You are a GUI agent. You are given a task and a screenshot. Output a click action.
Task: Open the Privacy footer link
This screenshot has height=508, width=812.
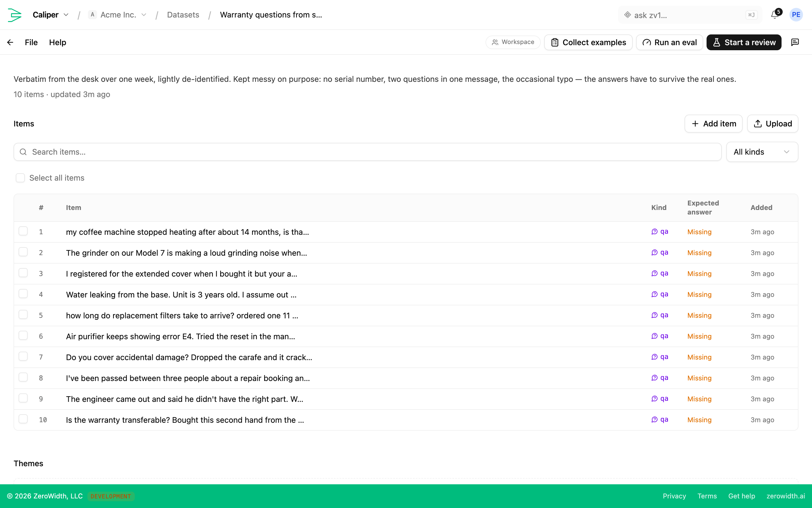(674, 496)
